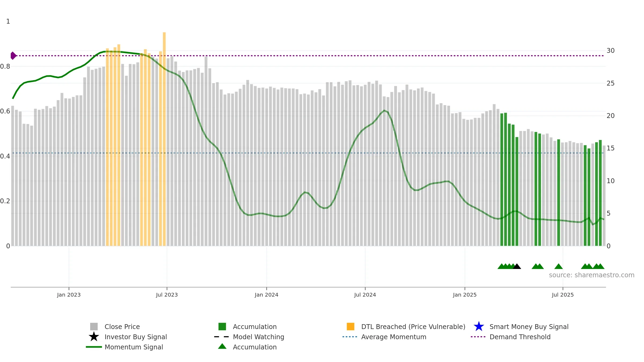The width and height of the screenshot is (644, 362).
Task: Click the purple diamond Demand Threshold marker
Action: 13,56
